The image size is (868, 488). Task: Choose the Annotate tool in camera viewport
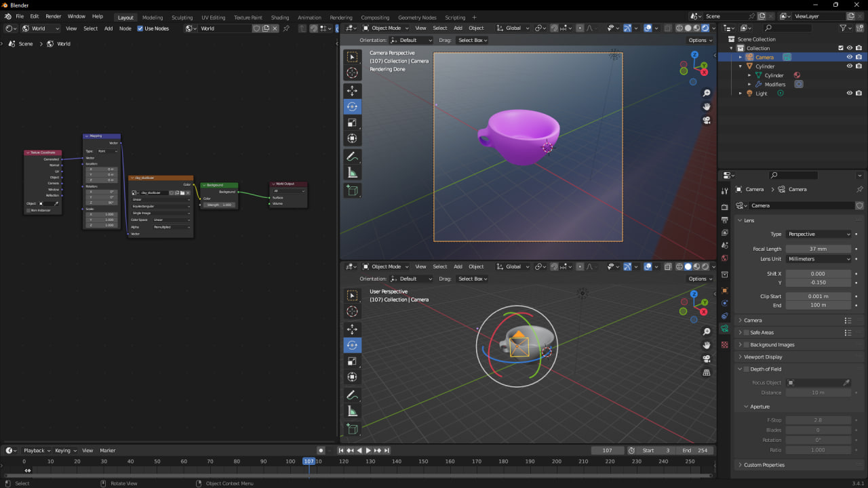(352, 157)
